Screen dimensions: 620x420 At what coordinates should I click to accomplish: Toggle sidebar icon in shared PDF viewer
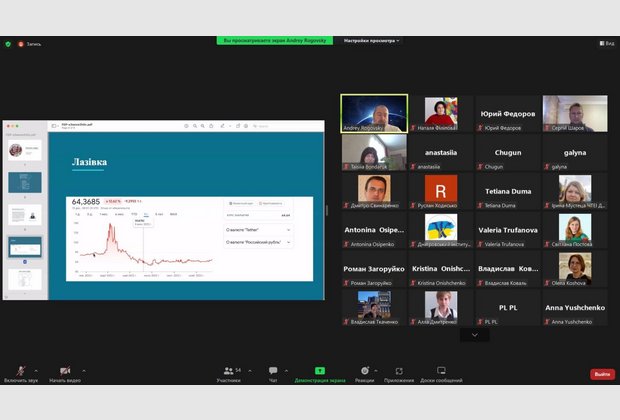tap(54, 126)
